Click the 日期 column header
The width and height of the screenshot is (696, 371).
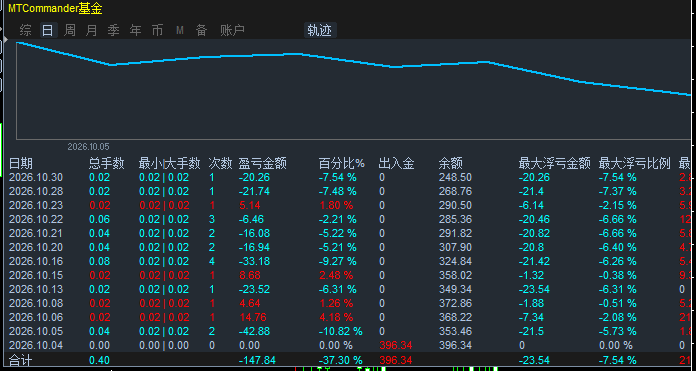[21, 163]
